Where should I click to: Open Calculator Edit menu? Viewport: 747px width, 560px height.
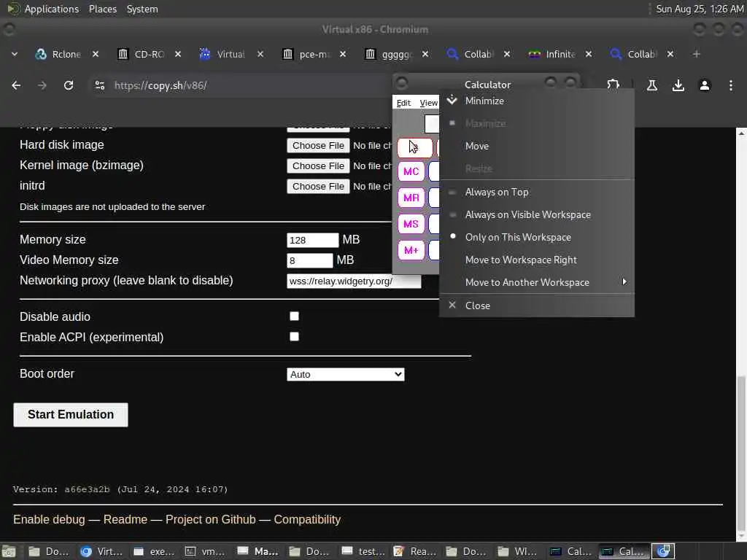coord(403,103)
